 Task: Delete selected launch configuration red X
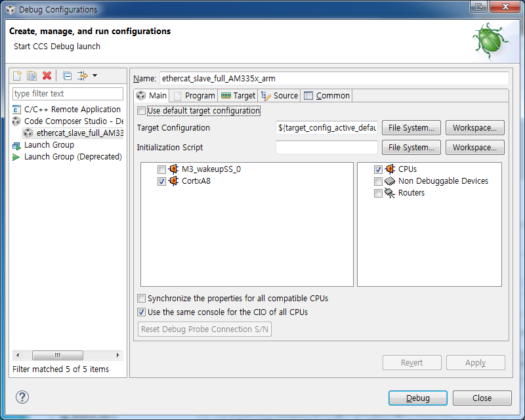(47, 75)
